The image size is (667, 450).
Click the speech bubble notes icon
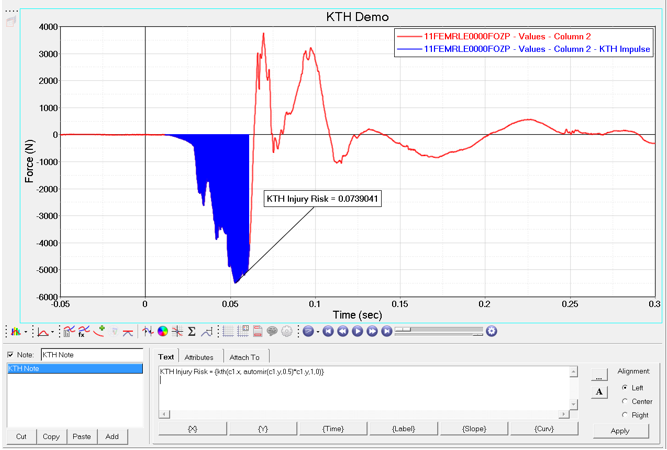click(x=272, y=331)
